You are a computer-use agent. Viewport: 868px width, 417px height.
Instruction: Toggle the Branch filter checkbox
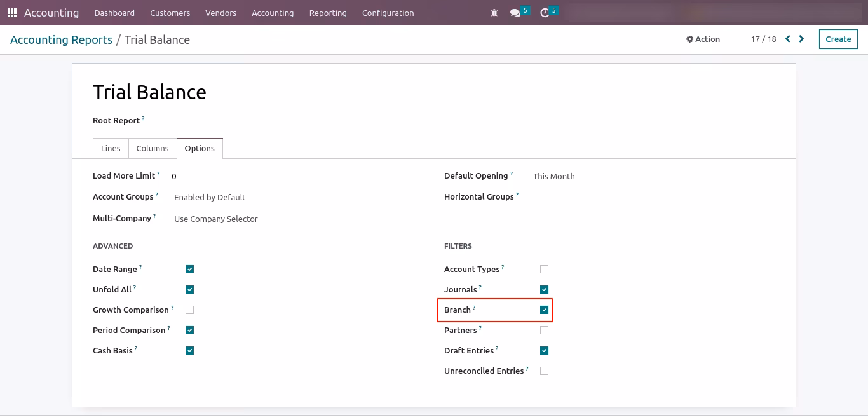544,310
